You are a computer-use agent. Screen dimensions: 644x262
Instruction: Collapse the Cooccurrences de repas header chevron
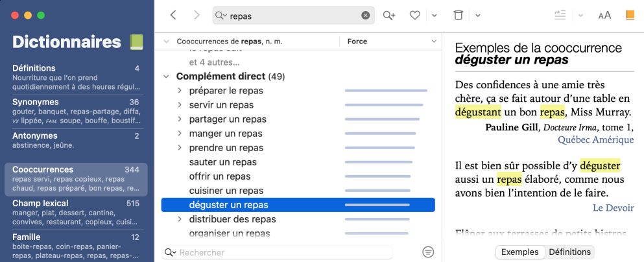pyautogui.click(x=166, y=42)
